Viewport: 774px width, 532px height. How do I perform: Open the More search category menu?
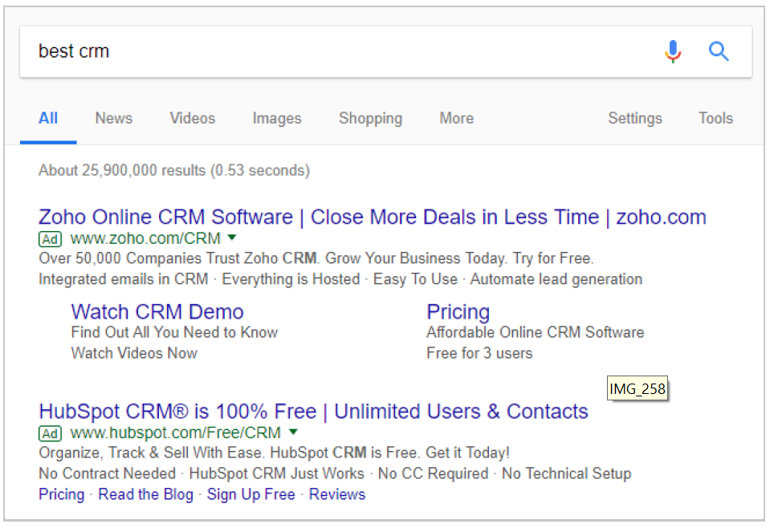click(457, 119)
